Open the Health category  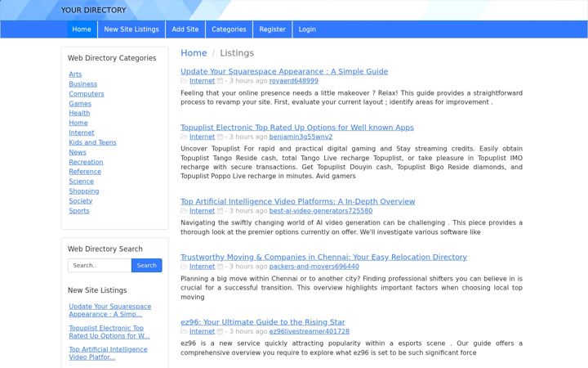79,113
